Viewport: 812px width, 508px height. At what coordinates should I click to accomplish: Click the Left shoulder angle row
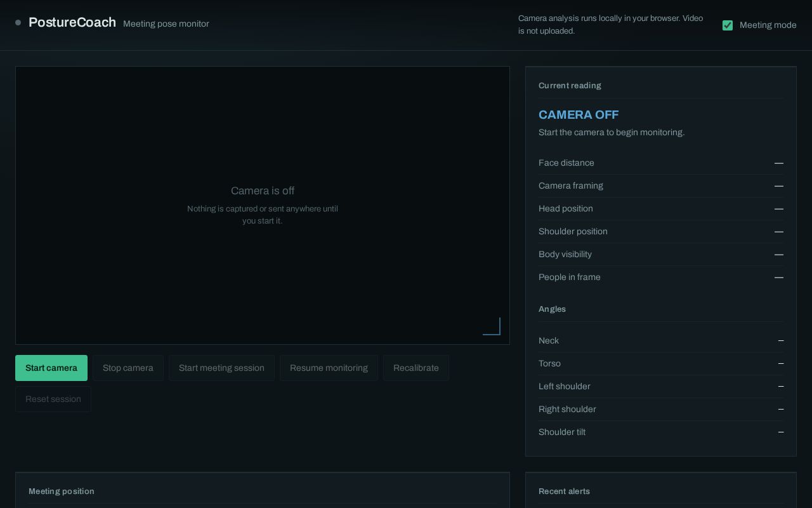coord(661,387)
